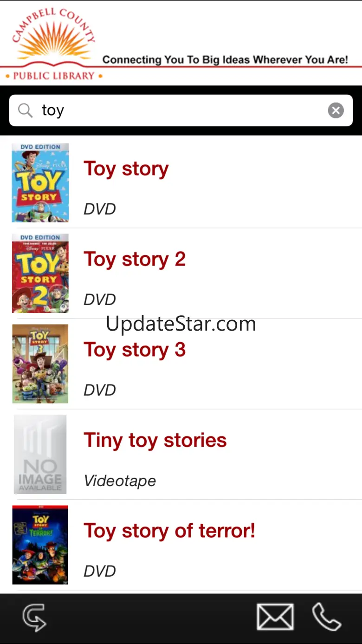Tap the Videotape format label
This screenshot has width=362, height=644.
click(120, 481)
